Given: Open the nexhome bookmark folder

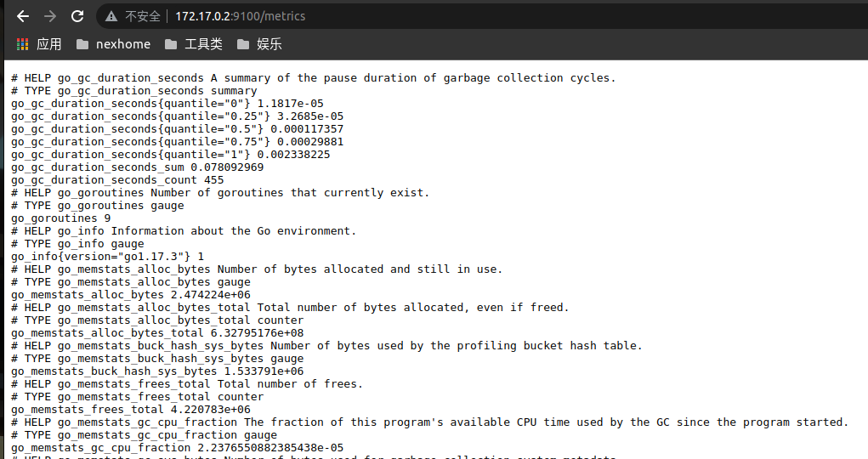Looking at the screenshot, I should (x=113, y=44).
